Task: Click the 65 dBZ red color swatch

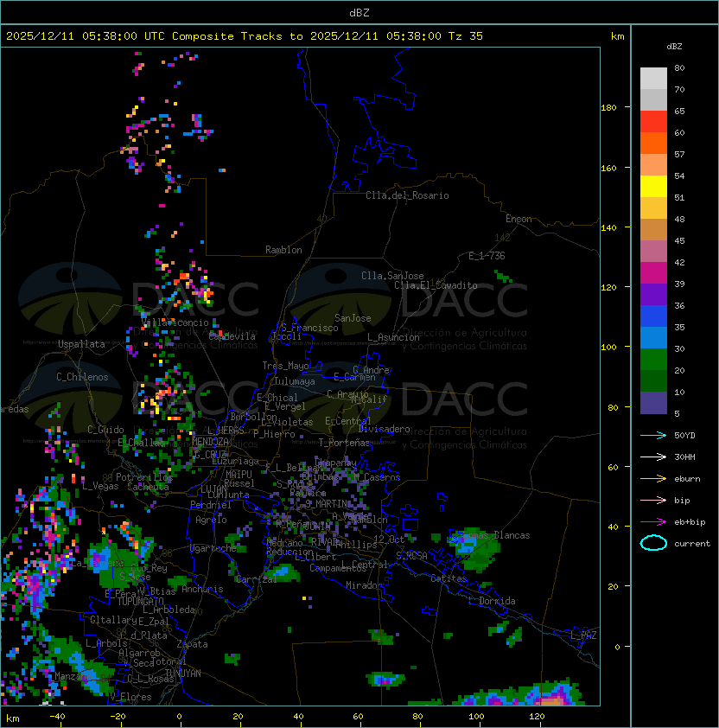Action: [x=653, y=121]
